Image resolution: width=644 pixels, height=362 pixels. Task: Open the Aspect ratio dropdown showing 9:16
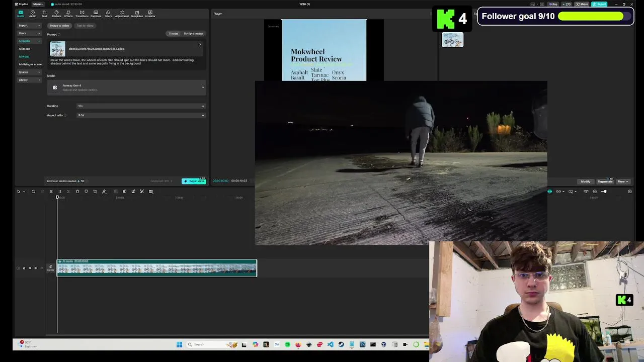coord(141,115)
